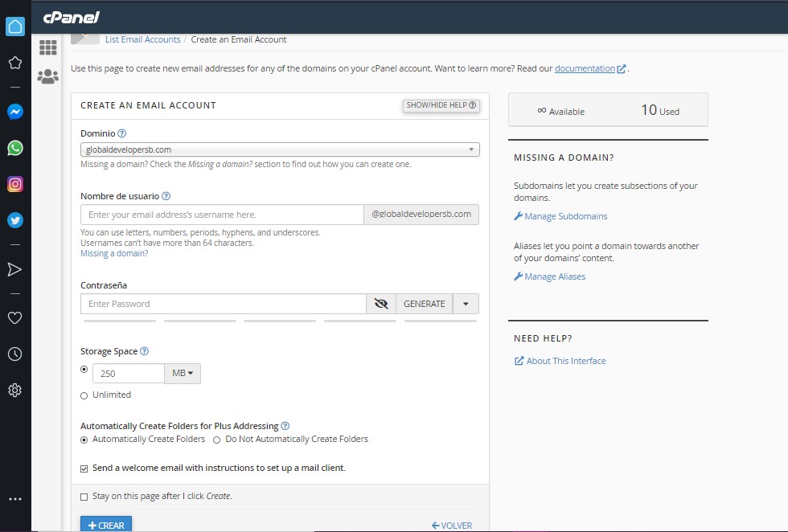This screenshot has height=532, width=788.
Task: Check Stay on this page after Create
Action: [84, 497]
